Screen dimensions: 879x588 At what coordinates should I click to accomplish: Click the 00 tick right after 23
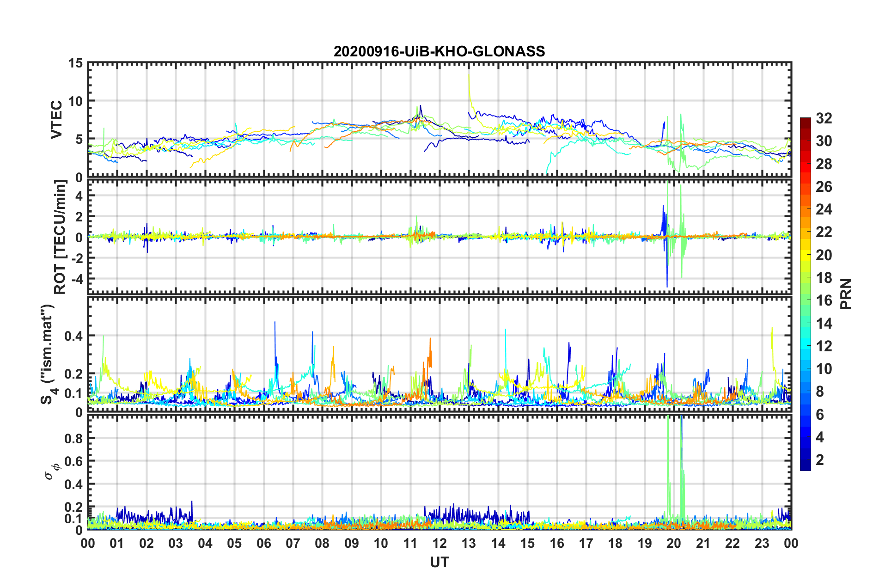click(791, 544)
